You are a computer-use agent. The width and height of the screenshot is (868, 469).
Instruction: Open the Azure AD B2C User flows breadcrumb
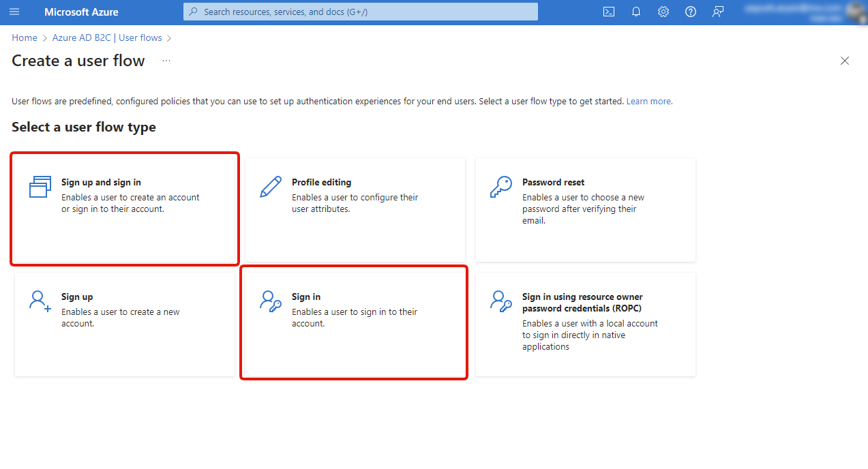tap(107, 37)
